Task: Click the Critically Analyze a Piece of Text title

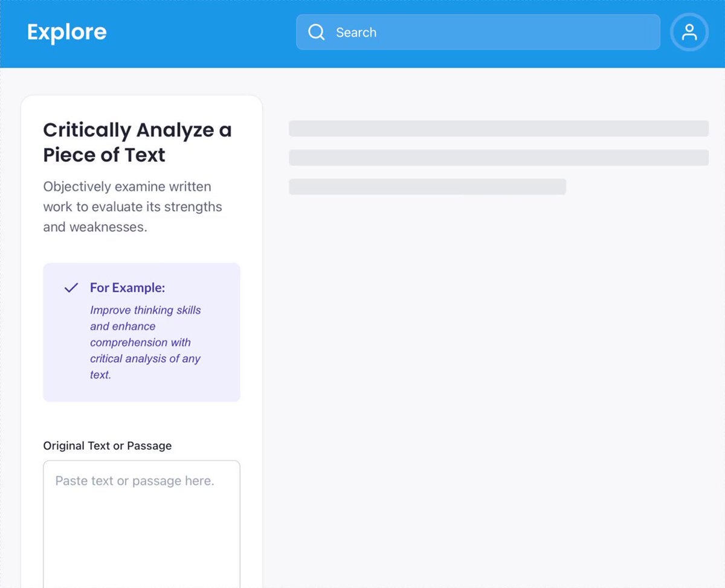Action: (137, 142)
